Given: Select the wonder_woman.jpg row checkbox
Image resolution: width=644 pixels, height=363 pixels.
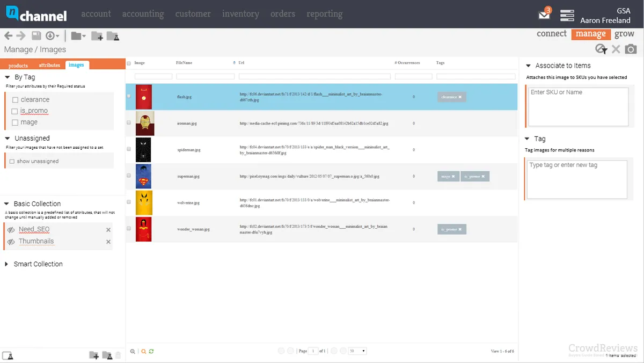Looking at the screenshot, I should [129, 229].
